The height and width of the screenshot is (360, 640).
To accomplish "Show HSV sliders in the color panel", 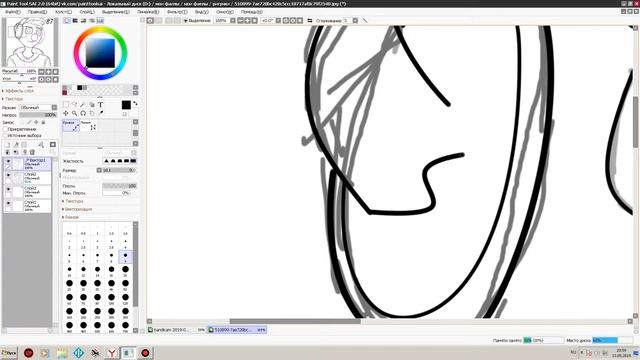I will (84, 20).
